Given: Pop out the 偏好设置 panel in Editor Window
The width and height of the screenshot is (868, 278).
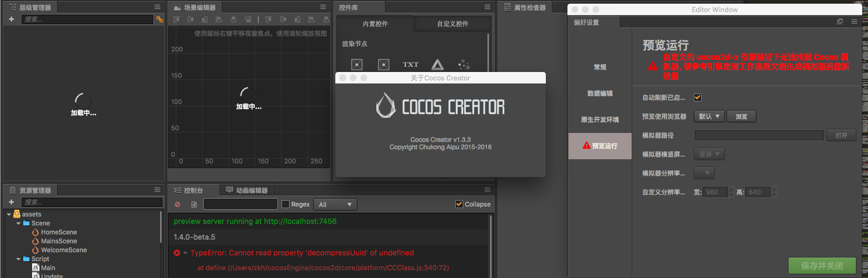Looking at the screenshot, I should pyautogui.click(x=840, y=22).
